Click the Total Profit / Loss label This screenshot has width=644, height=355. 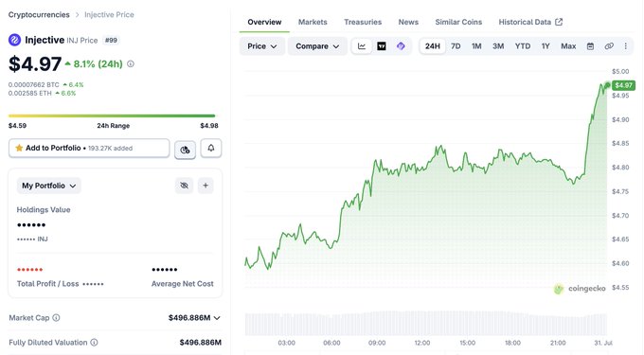(47, 284)
